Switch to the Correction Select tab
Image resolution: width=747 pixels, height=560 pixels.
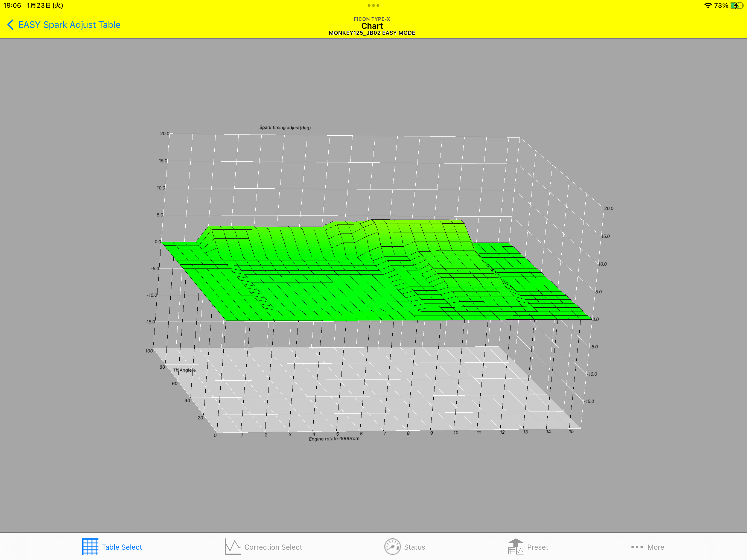(x=273, y=547)
